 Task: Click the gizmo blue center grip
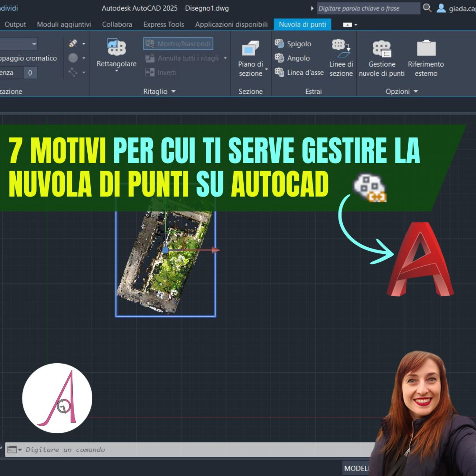point(165,250)
